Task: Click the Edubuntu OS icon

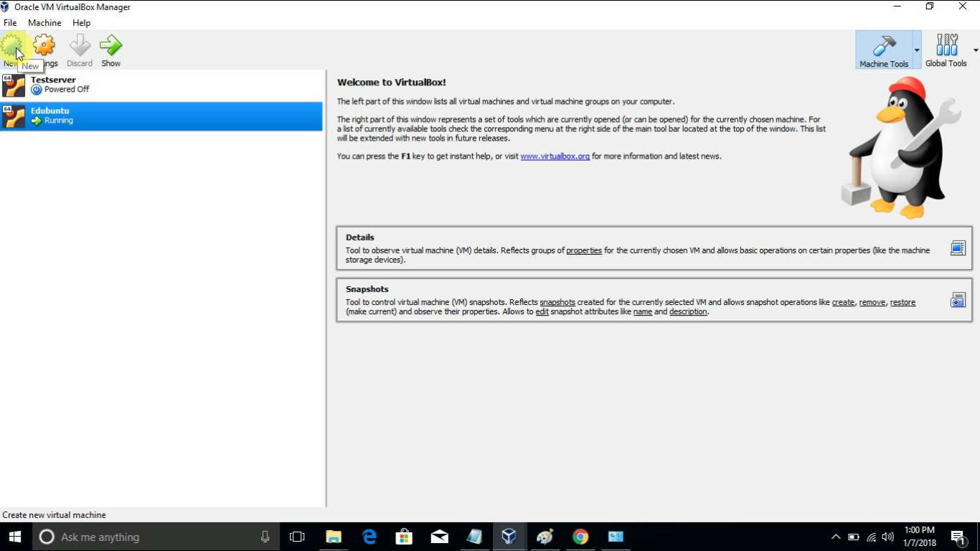Action: point(14,116)
